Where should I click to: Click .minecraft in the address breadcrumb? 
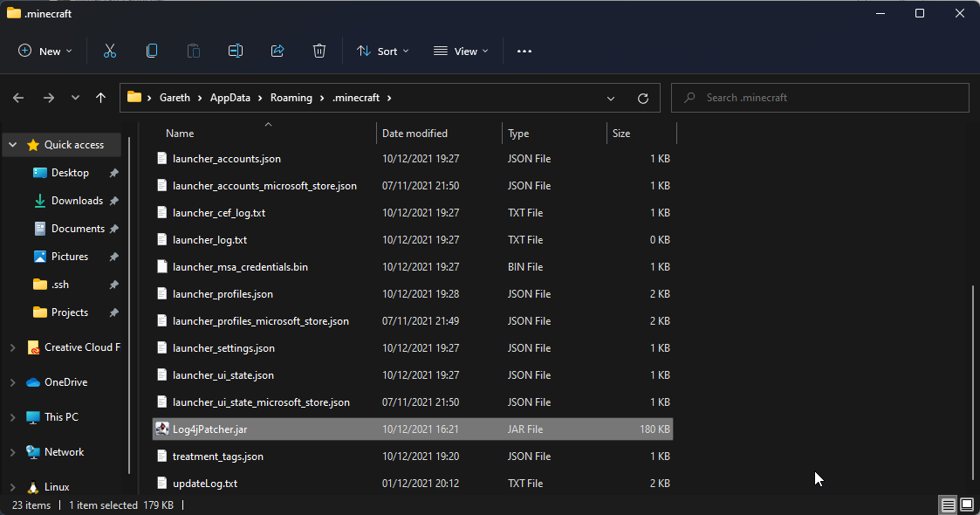(356, 98)
